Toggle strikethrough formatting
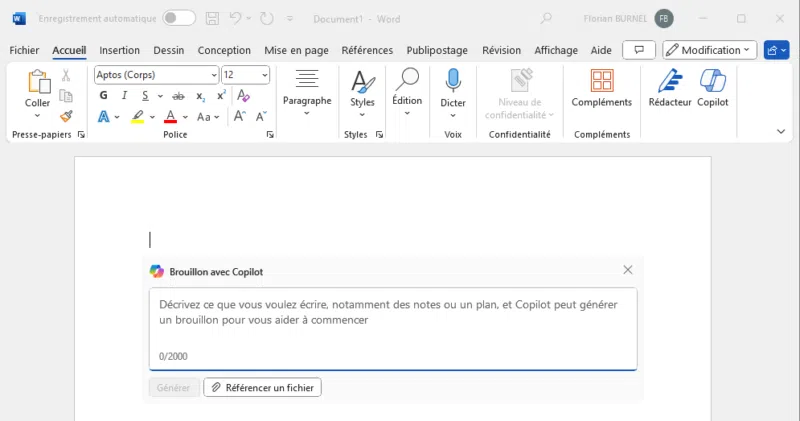The image size is (800, 421). pyautogui.click(x=178, y=96)
